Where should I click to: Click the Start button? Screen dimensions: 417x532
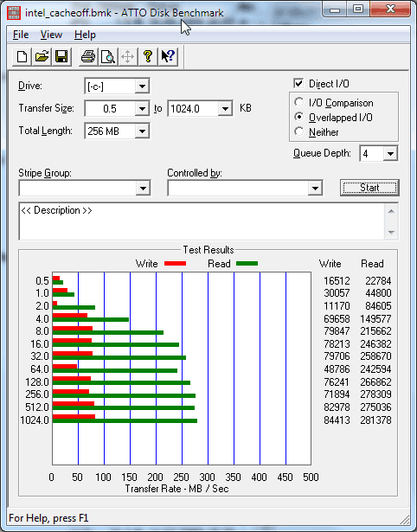coord(369,188)
